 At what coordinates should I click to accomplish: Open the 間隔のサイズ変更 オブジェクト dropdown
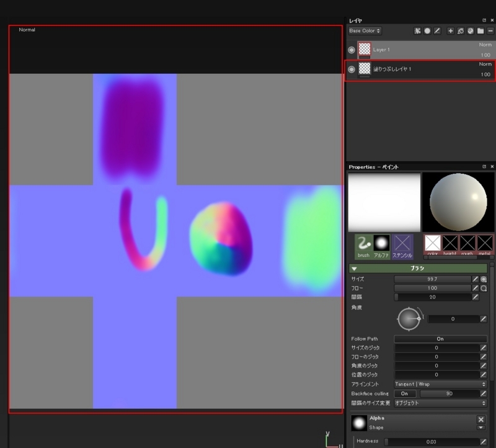(440, 403)
